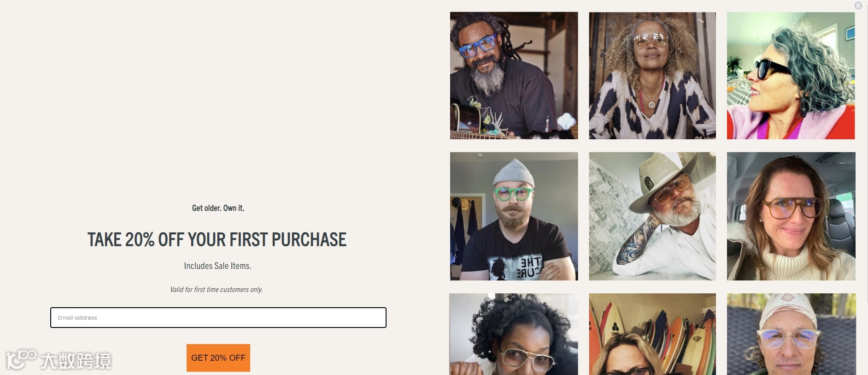Screen dimensions: 868x375
Task: Click the watermark logo at bottom left
Action: (x=59, y=360)
